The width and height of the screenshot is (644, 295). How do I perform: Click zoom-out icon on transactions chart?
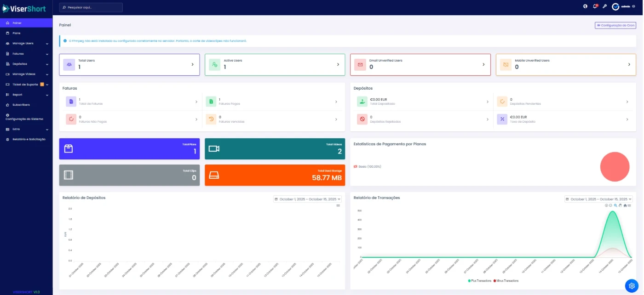point(610,205)
